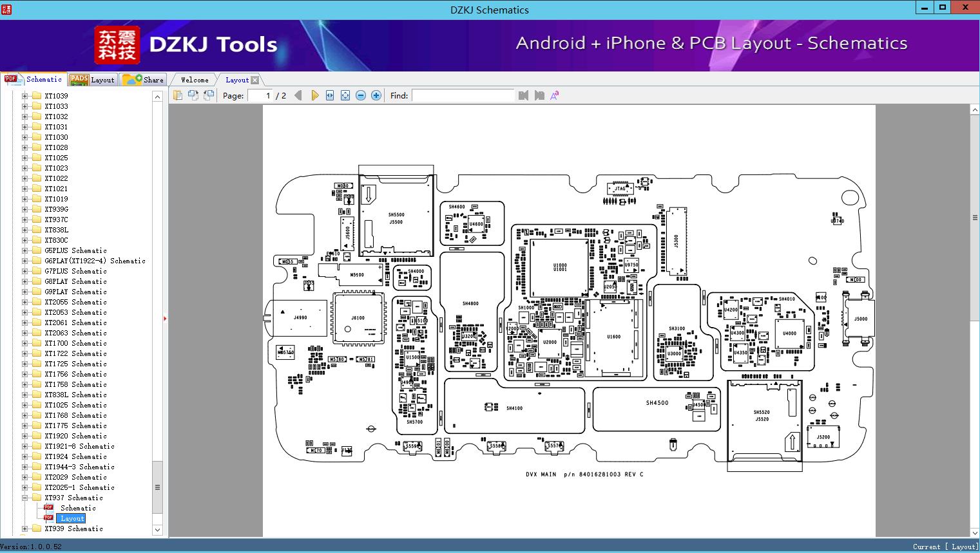Image resolution: width=980 pixels, height=553 pixels.
Task: Zoom out with the minus icon
Action: 361,95
